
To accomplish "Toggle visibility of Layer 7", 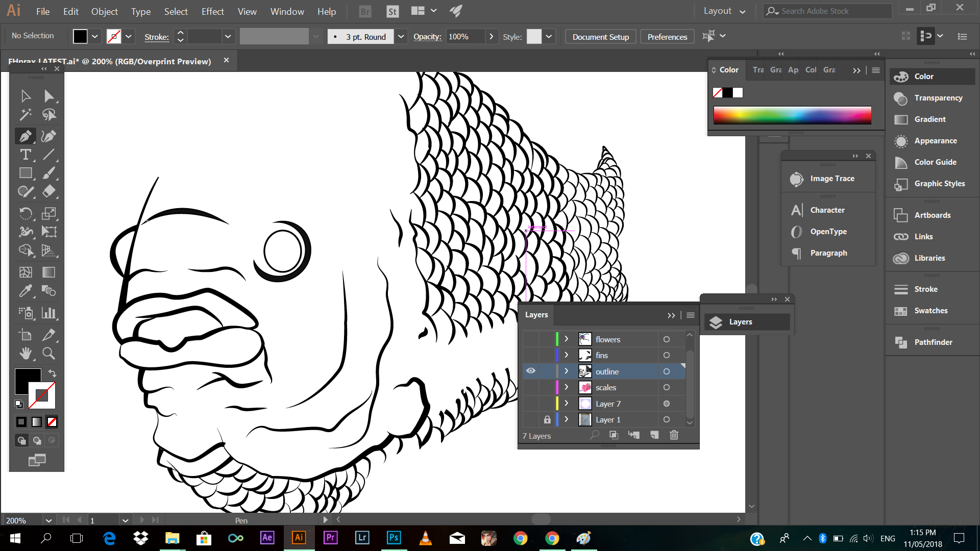I will tap(531, 404).
